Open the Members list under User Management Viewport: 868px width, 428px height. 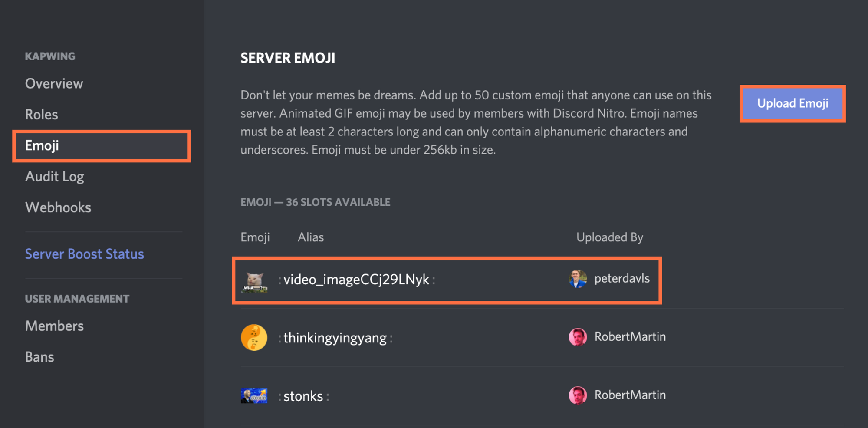coord(54,326)
